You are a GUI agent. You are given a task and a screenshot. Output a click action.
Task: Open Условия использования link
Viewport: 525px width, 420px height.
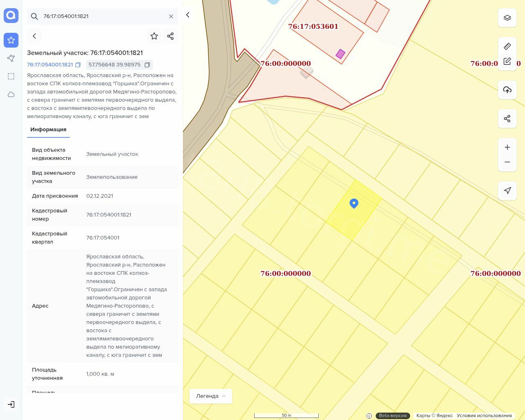[484, 415]
